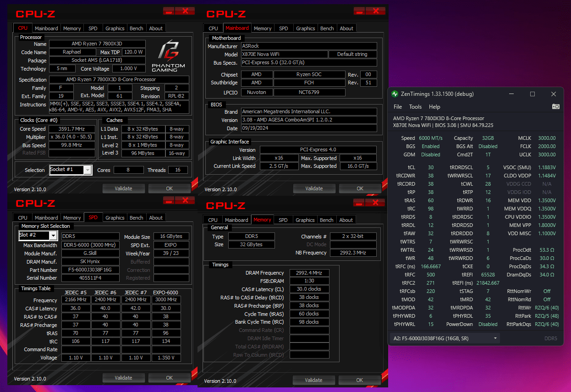Image resolution: width=571 pixels, height=392 pixels.
Task: Switch to Bench tab in the Memory window
Action: click(x=327, y=220)
